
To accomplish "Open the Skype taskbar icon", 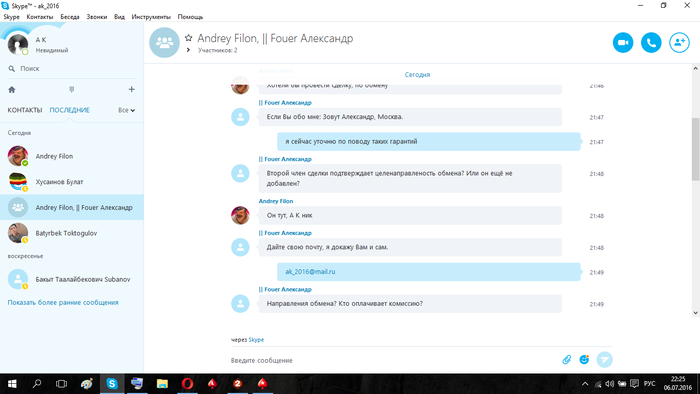I will click(112, 384).
